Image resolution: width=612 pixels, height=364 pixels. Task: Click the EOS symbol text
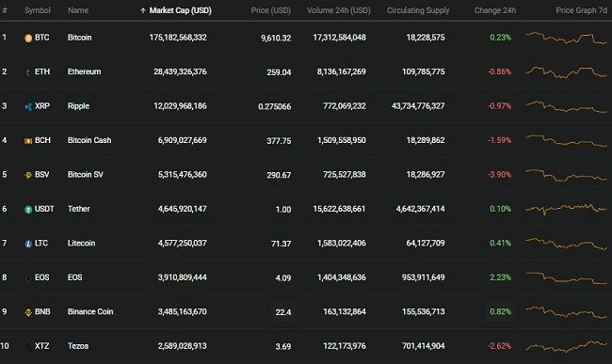point(42,277)
